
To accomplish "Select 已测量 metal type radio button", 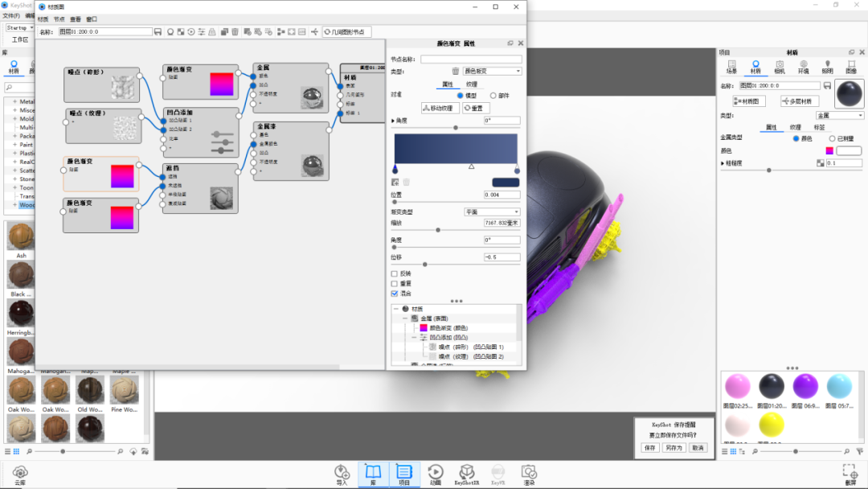I will [832, 138].
